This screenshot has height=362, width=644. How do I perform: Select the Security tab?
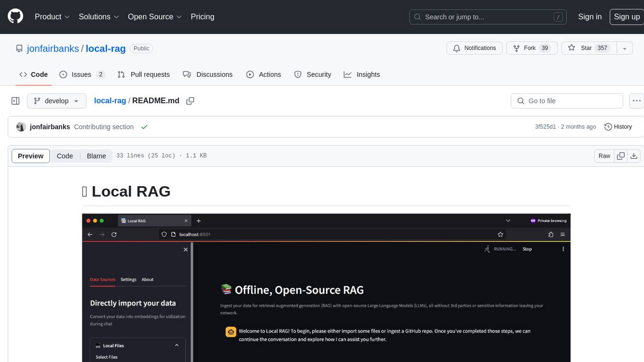tap(313, 74)
